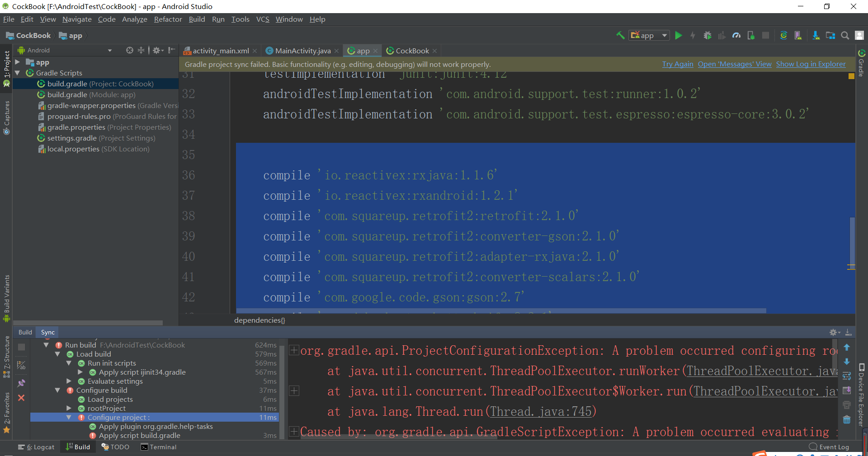868x456 pixels.
Task: Open the SDK Manager download icon
Action: (x=816, y=35)
